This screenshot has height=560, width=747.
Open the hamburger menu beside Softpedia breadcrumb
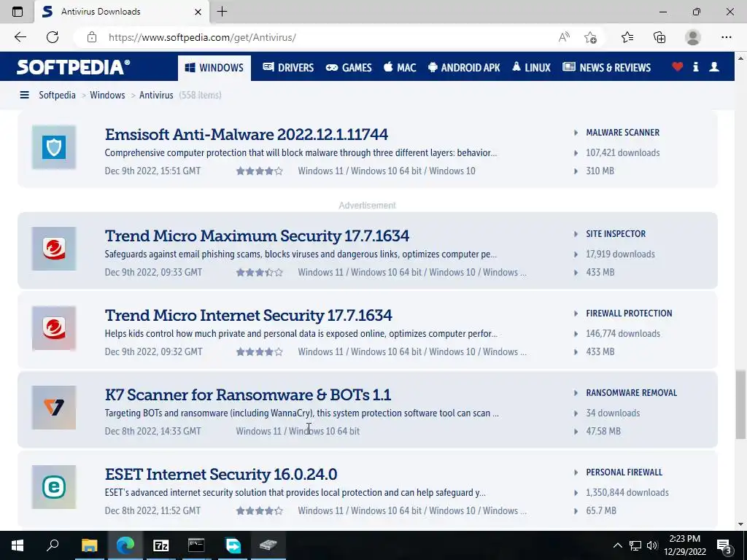pyautogui.click(x=24, y=95)
